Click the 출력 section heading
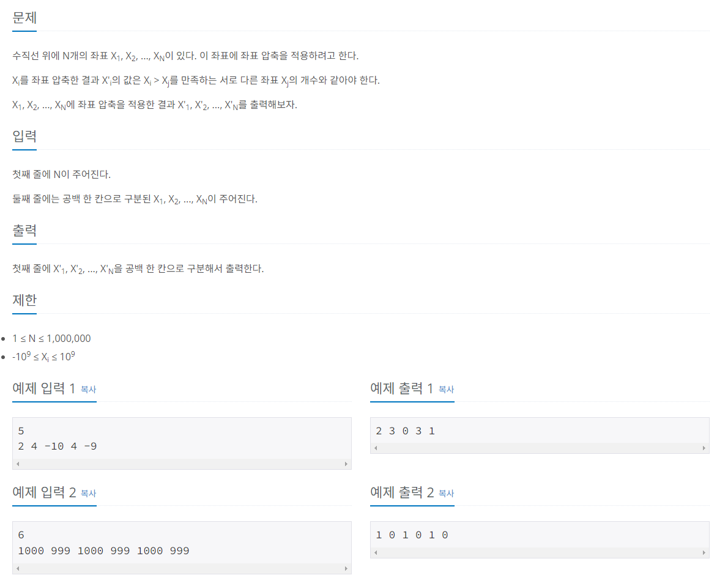 click(x=24, y=231)
